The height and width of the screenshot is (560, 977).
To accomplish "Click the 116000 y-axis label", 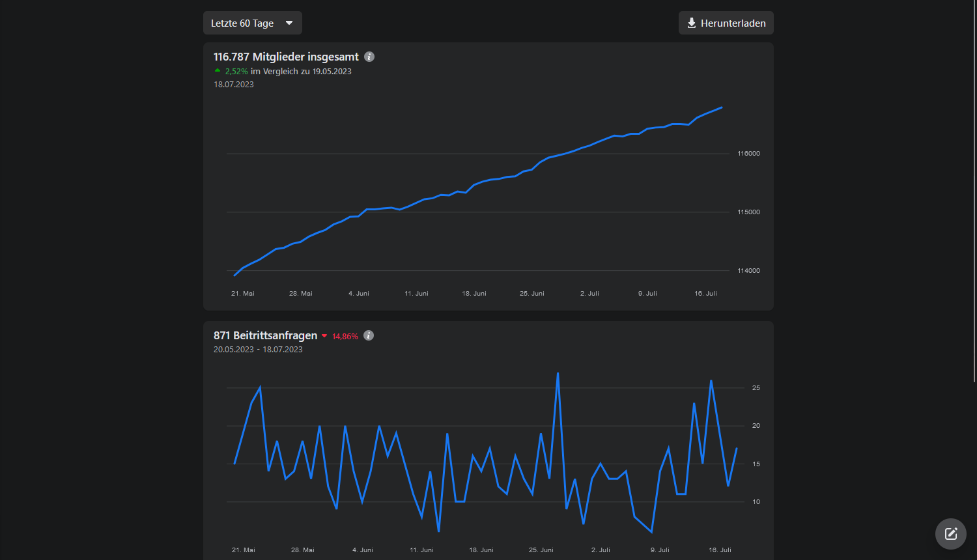I will coord(748,154).
